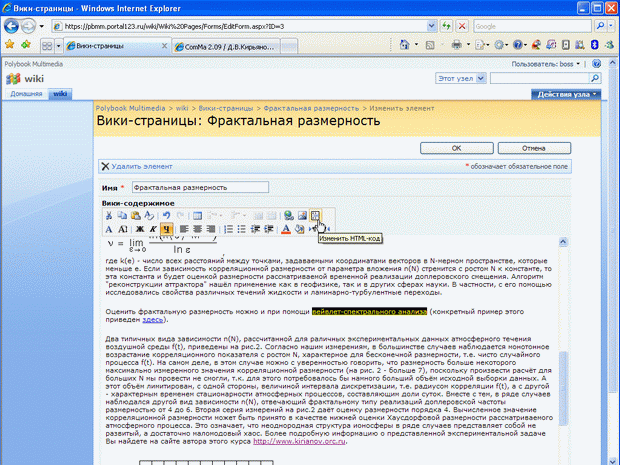The height and width of the screenshot is (465, 620).
Task: Click the green Refresh page icon
Action: [x=446, y=26]
